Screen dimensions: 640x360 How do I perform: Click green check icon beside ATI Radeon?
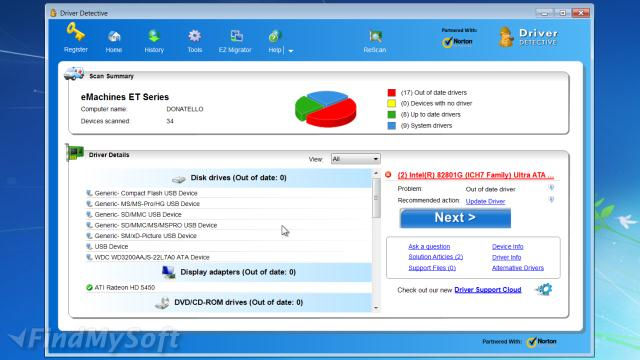coord(89,287)
